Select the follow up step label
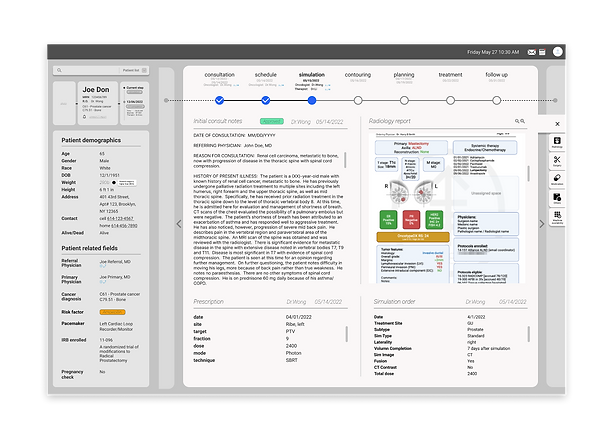The width and height of the screenshot is (613, 445). point(496,75)
